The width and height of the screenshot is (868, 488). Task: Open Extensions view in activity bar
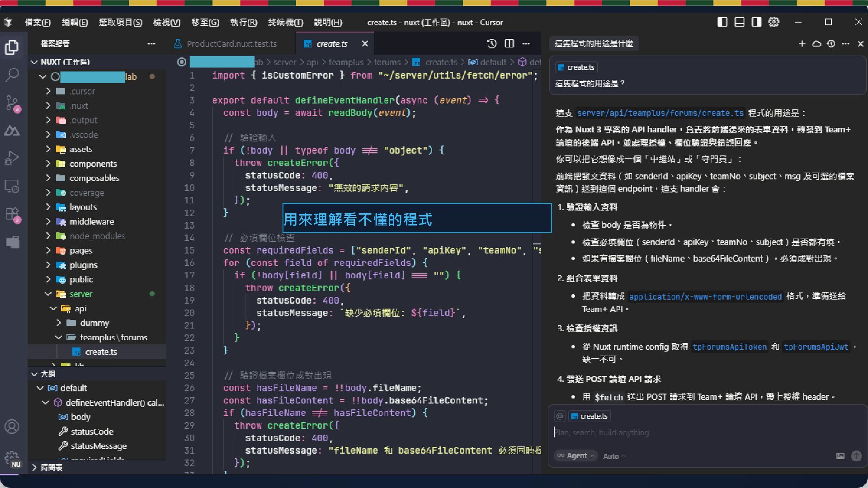point(12,214)
